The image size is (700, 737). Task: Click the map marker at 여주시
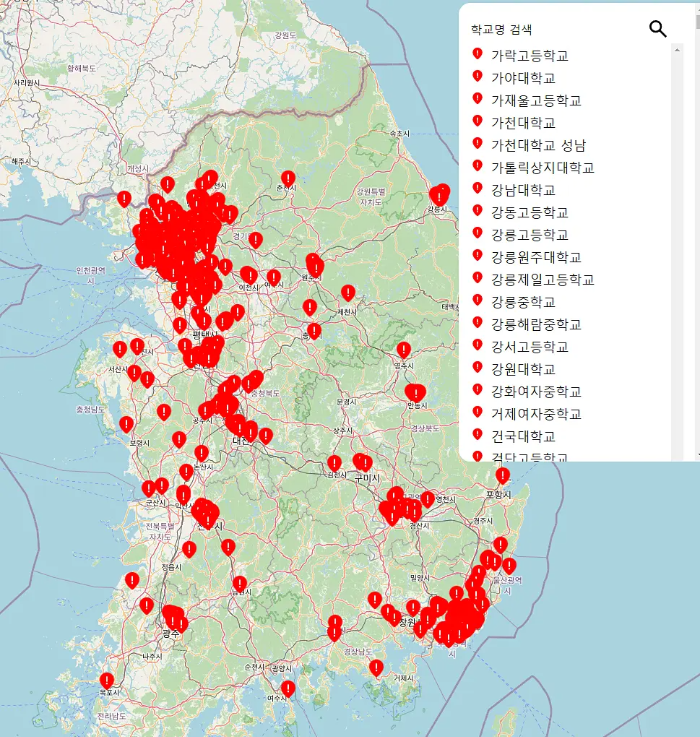[x=274, y=278]
